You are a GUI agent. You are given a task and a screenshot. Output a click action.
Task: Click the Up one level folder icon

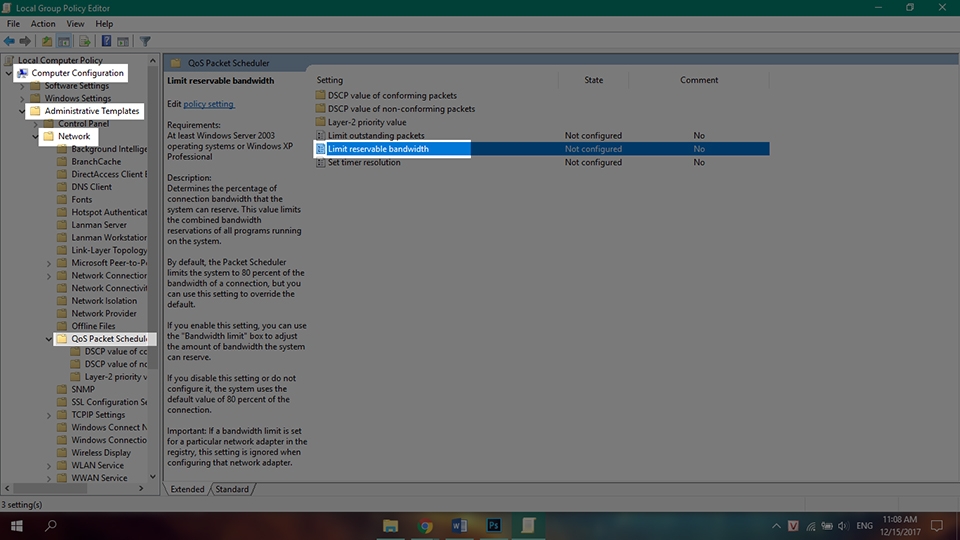(x=47, y=41)
